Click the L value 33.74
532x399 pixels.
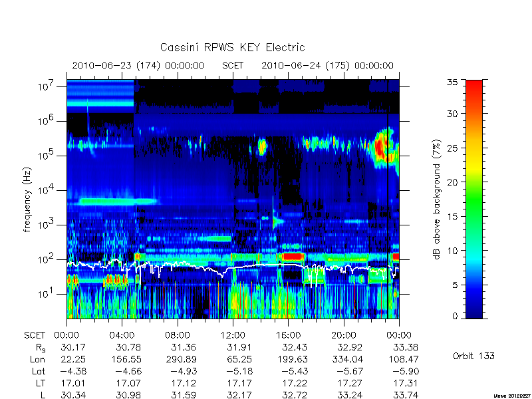[406, 395]
